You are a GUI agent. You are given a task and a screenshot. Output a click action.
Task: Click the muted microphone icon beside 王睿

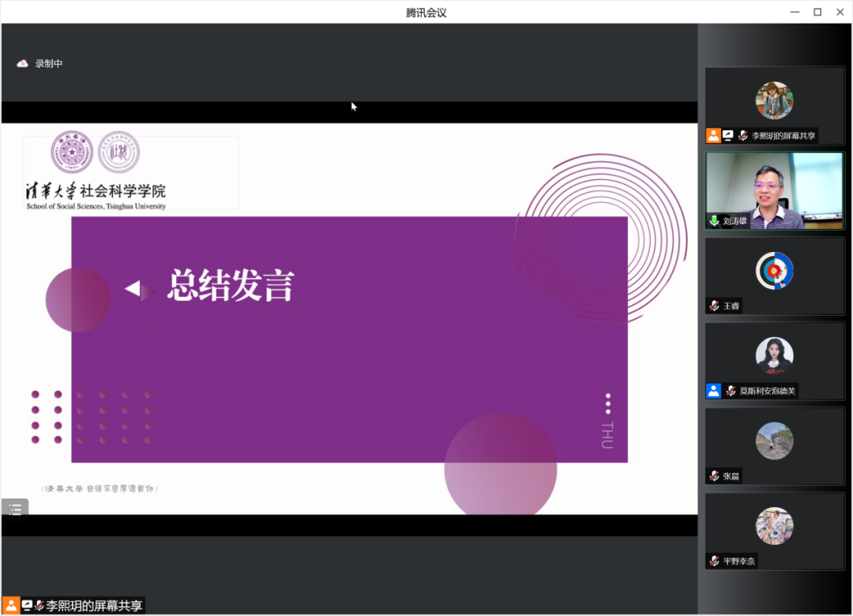tap(714, 306)
